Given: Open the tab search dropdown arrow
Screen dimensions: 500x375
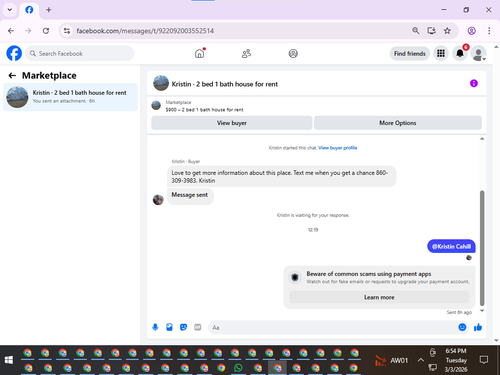Looking at the screenshot, I should (x=10, y=10).
